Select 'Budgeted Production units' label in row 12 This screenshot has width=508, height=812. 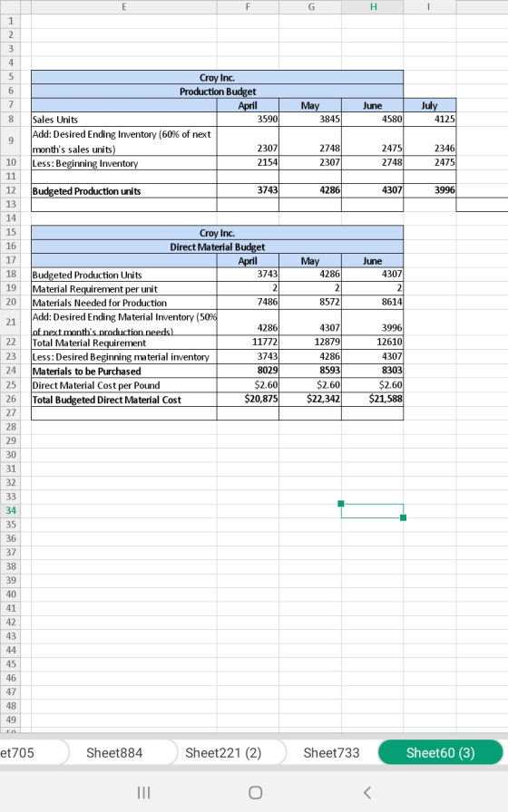pos(124,190)
